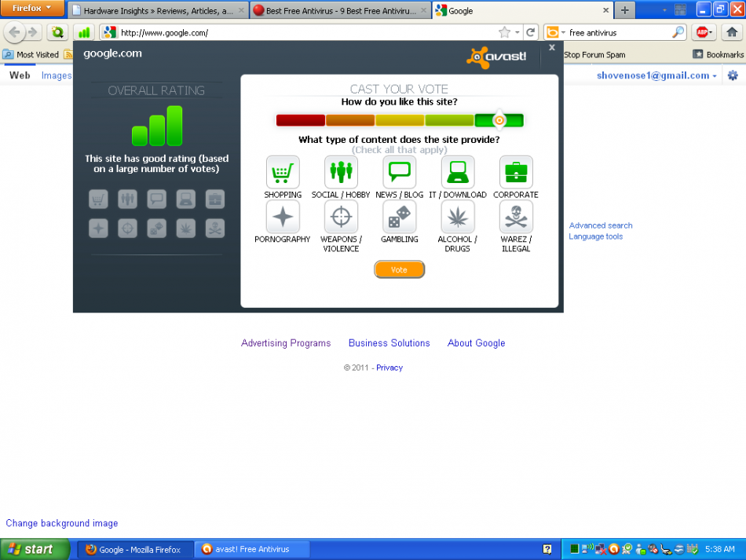Toggle the Shopping content category
The width and height of the screenshot is (746, 560).
point(283,172)
